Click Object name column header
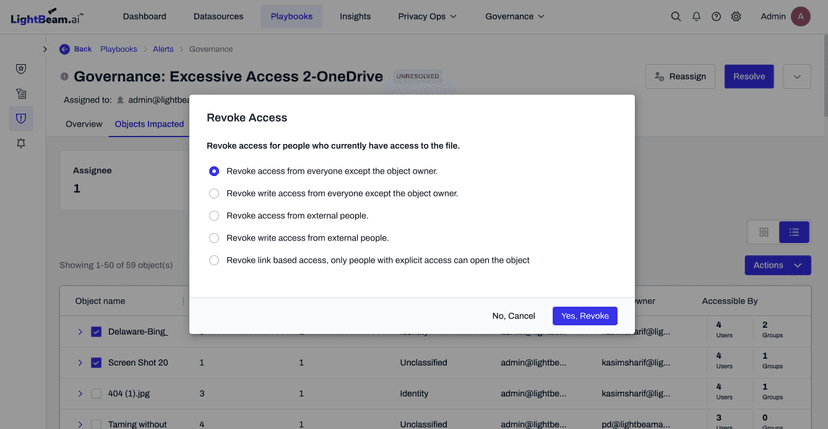Screen dimensions: 828x429 click(100, 301)
